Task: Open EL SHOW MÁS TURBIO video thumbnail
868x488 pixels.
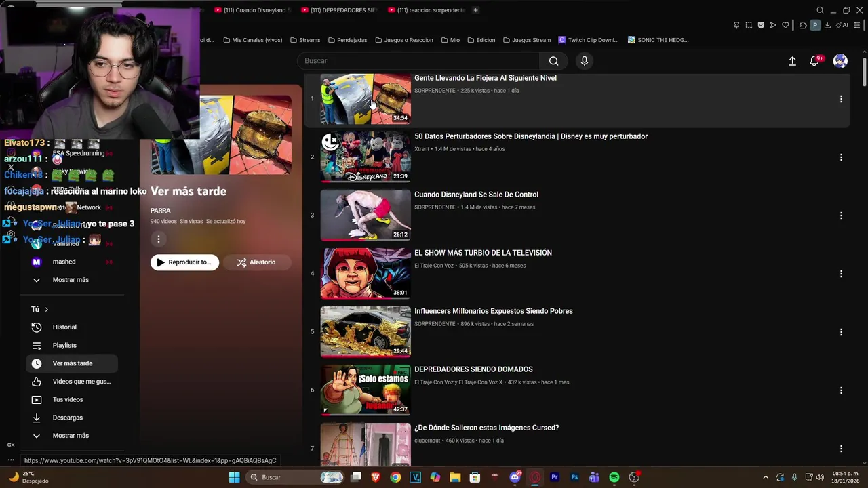Action: click(366, 274)
